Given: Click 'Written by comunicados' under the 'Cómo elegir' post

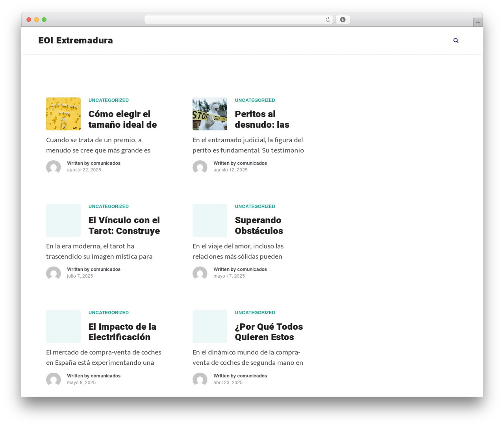Looking at the screenshot, I should 94,163.
